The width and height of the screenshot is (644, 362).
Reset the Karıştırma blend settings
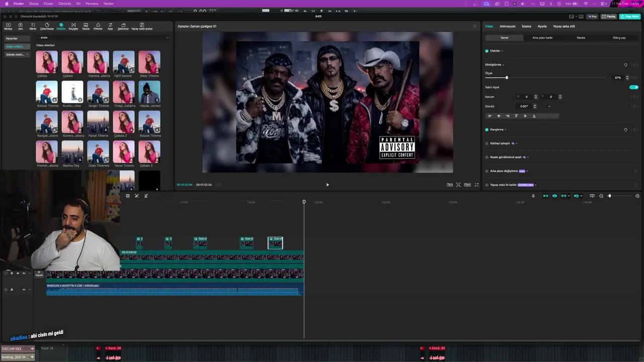(x=625, y=129)
